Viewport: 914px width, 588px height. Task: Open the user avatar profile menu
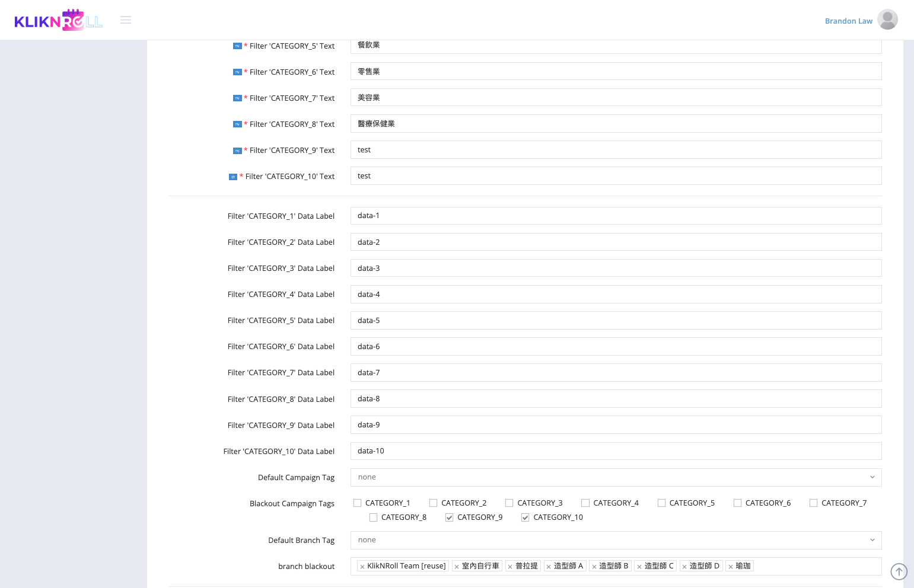pyautogui.click(x=887, y=20)
